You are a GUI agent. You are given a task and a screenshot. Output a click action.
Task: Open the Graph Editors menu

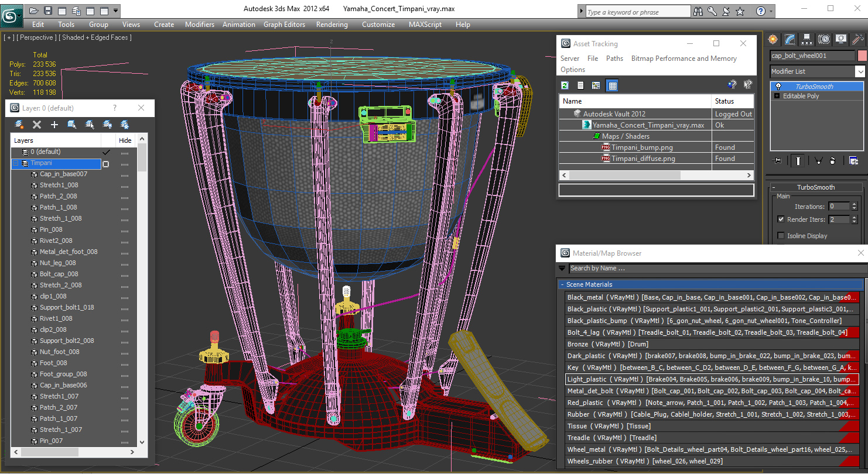click(x=284, y=25)
